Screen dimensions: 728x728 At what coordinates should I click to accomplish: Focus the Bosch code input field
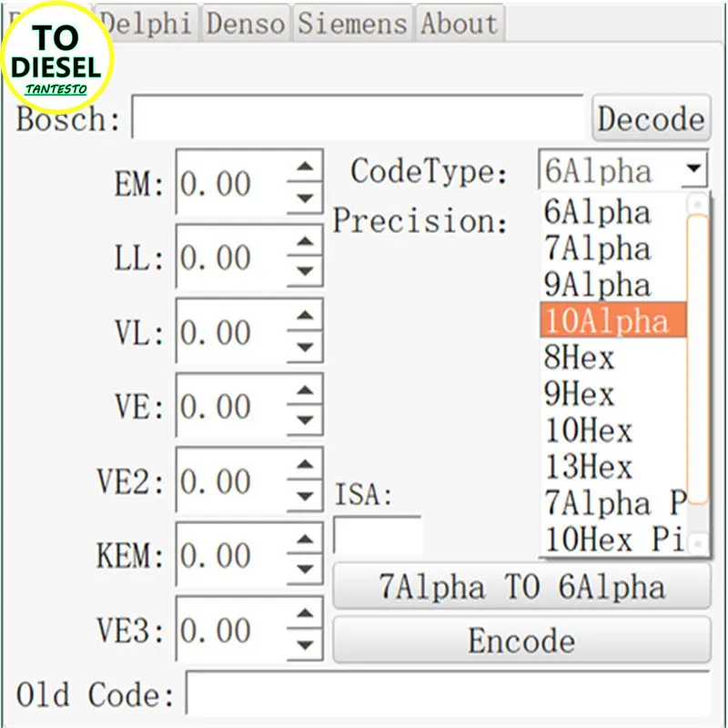pos(357,118)
